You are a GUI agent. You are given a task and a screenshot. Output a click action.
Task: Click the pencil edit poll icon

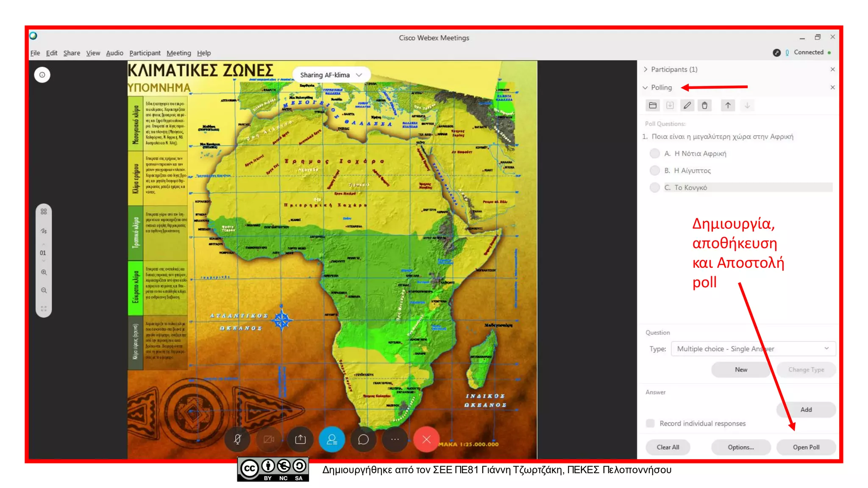click(x=687, y=105)
